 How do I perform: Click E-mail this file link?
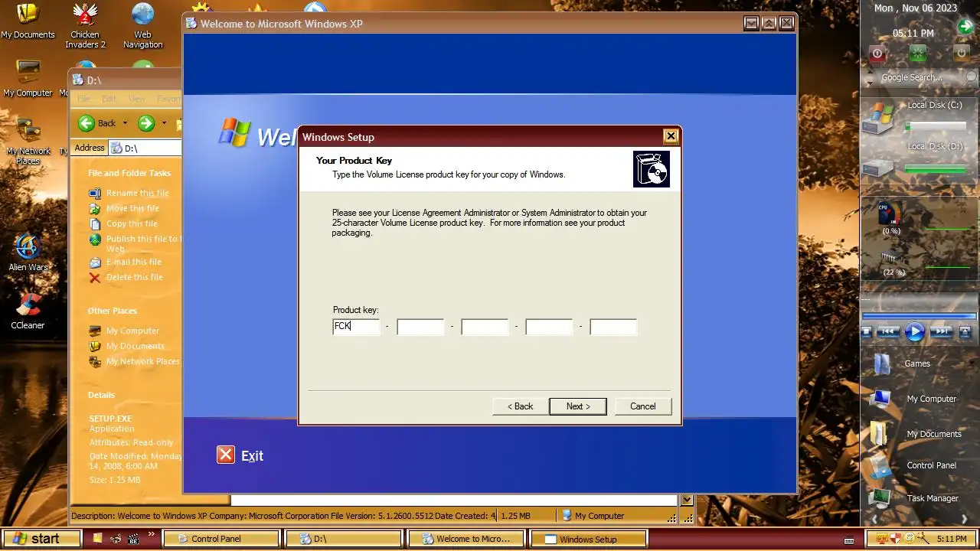pos(135,262)
